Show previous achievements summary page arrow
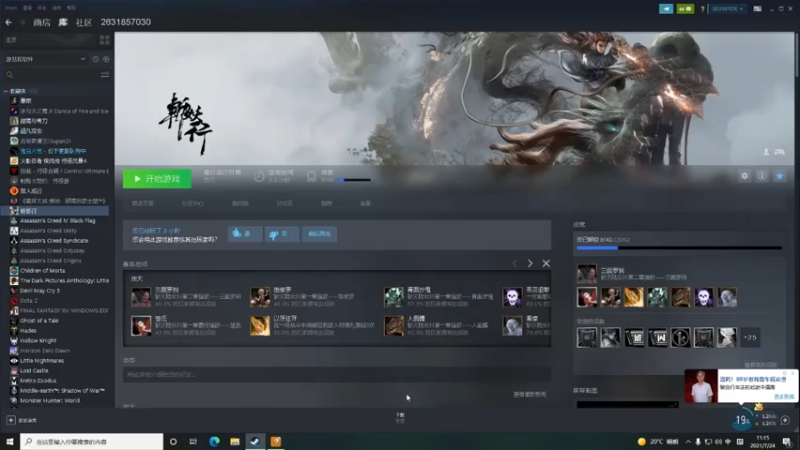800x450 pixels. [514, 263]
